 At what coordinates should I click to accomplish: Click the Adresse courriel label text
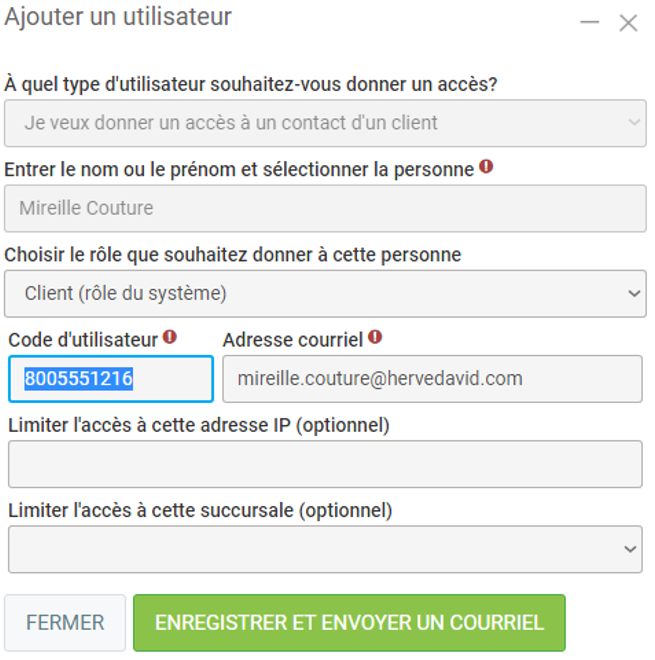coord(292,340)
